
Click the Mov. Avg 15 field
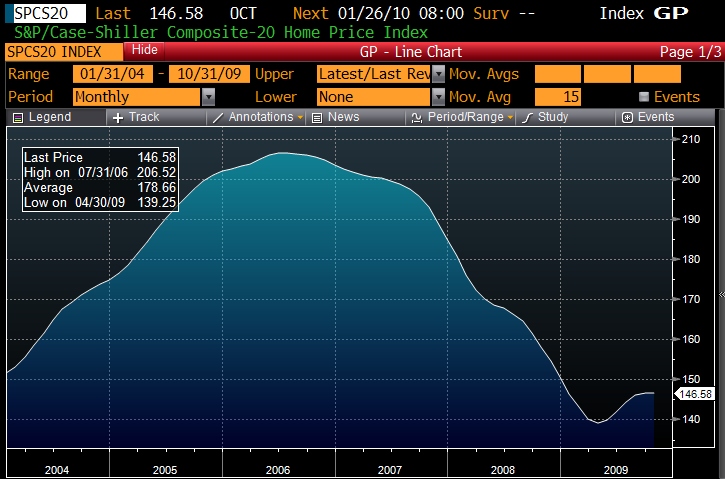pos(557,97)
